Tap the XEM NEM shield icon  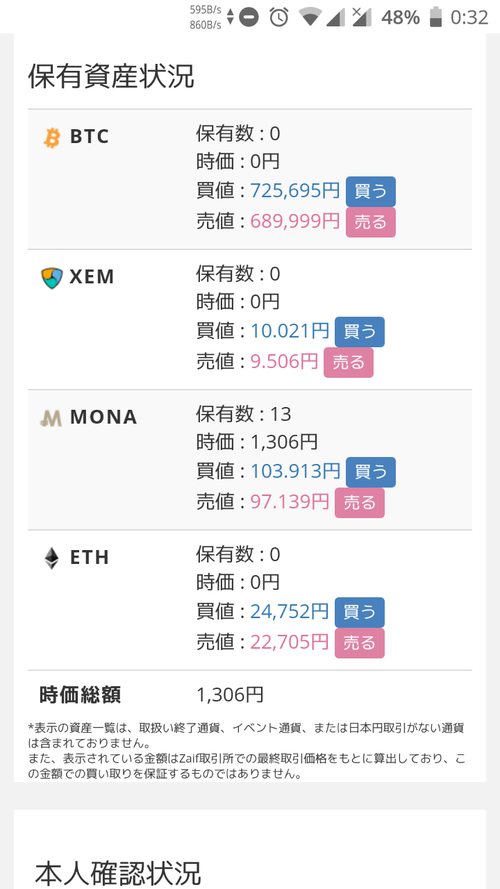pyautogui.click(x=52, y=278)
